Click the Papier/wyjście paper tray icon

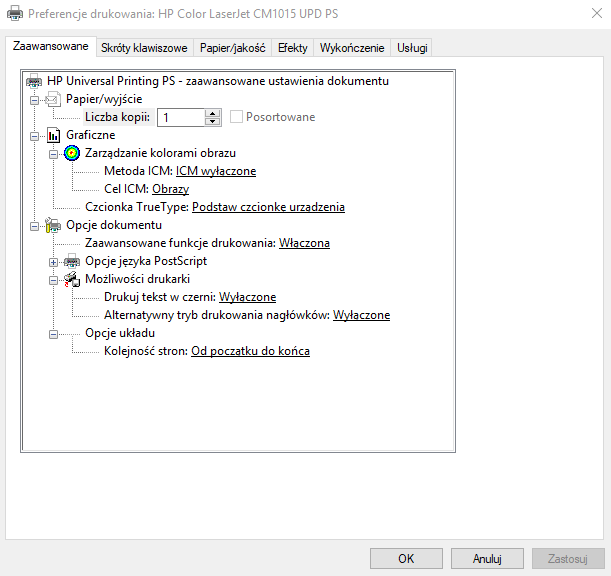tap(53, 99)
